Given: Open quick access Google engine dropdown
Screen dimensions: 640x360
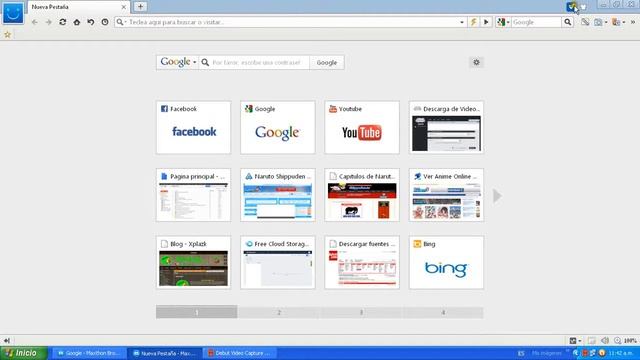Looking at the screenshot, I should [178, 62].
